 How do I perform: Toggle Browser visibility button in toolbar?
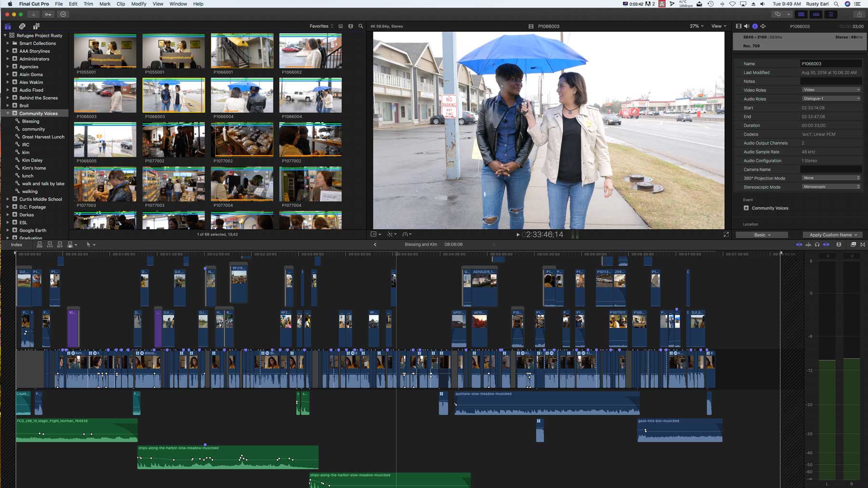801,14
